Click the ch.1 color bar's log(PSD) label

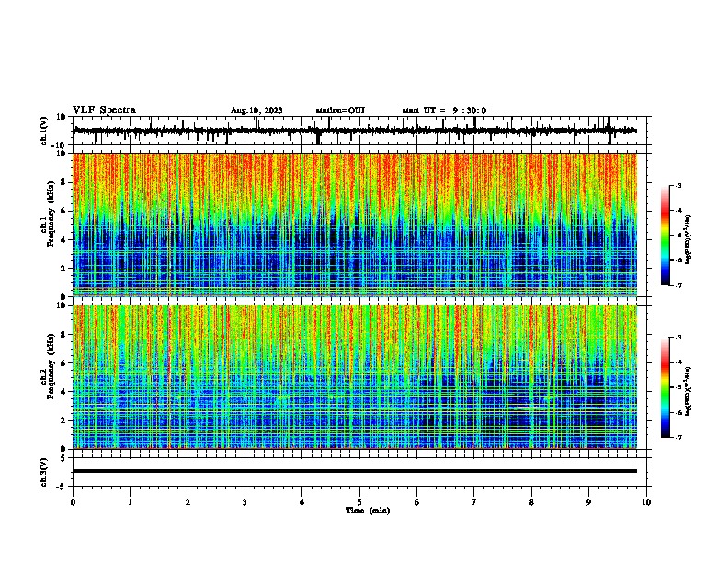click(x=688, y=239)
